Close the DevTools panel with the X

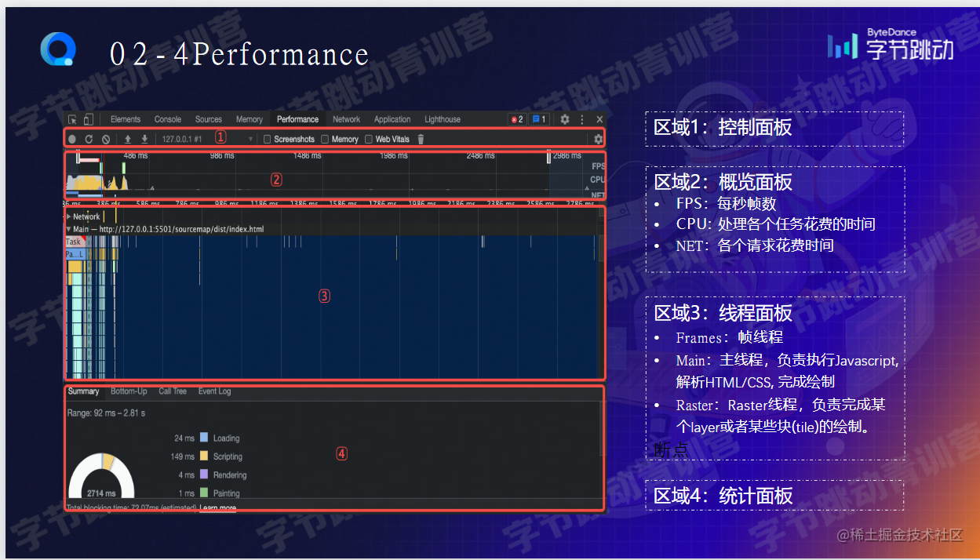point(599,119)
